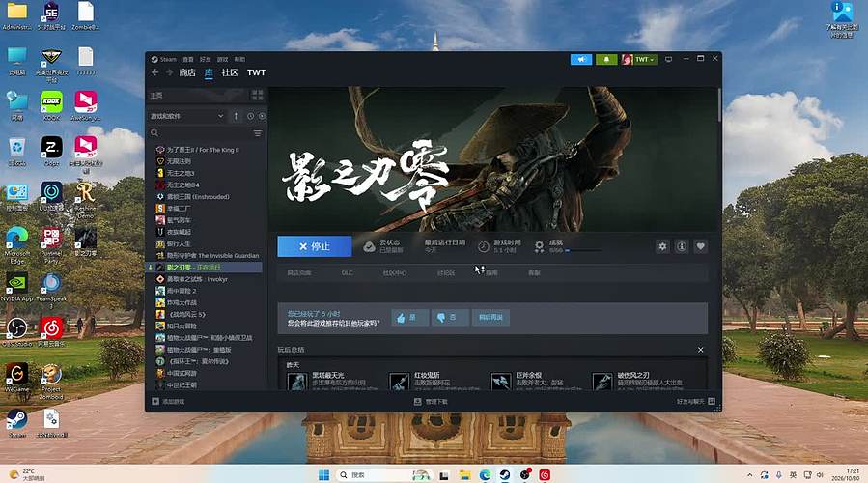868x483 pixels.
Task: Close the 玩后总结 post-game summary
Action: coord(700,350)
